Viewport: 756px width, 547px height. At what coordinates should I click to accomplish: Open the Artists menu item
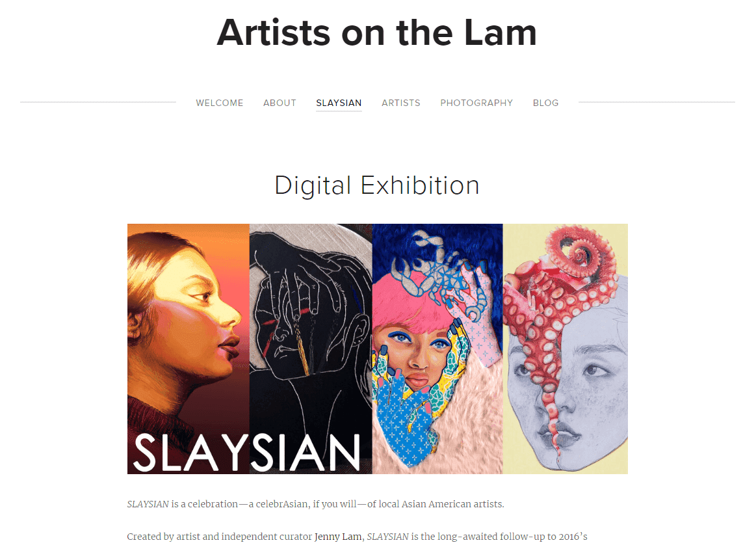coord(401,103)
